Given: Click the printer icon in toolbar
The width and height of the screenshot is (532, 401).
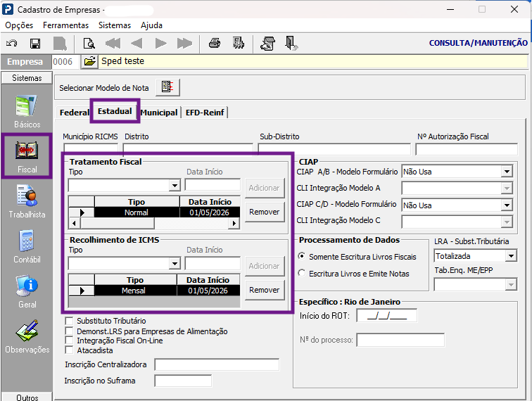Looking at the screenshot, I should click(x=215, y=43).
